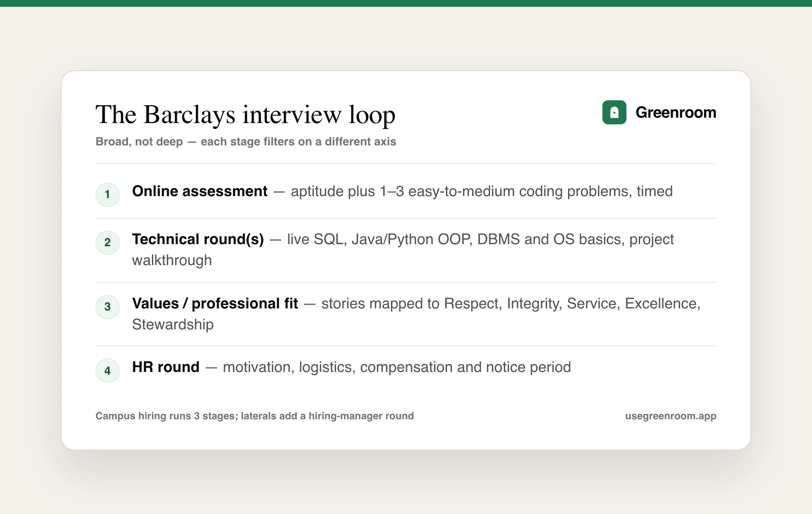Click the 'stories mapped to Respect, Integrity' text
This screenshot has height=514, width=812.
(442, 304)
